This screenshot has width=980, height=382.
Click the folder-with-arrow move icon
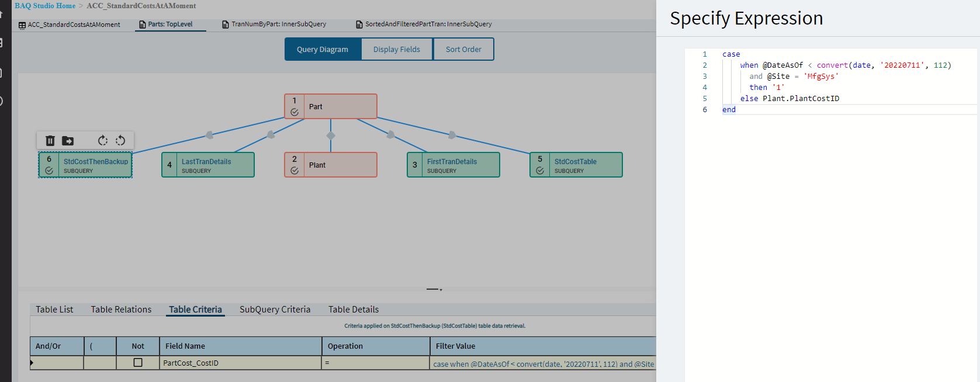[68, 141]
